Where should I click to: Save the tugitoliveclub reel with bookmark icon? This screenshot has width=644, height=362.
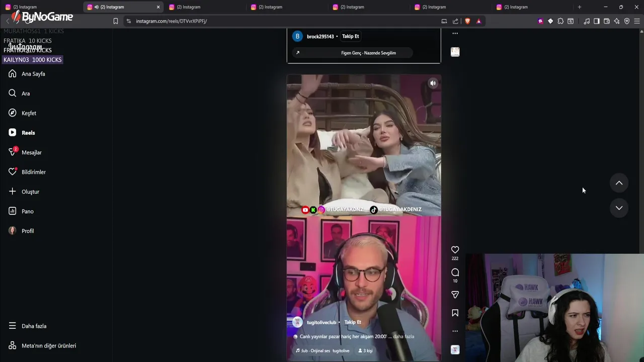[455, 313]
